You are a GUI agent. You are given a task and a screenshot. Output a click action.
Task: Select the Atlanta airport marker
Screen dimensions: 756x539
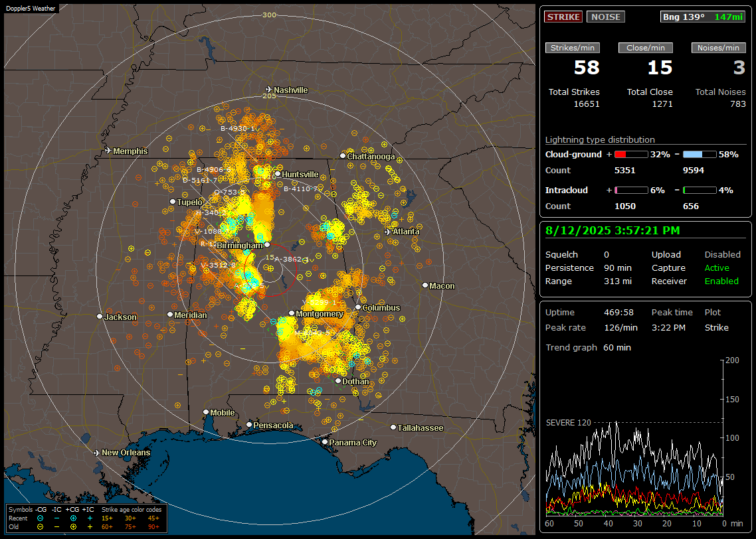click(388, 232)
